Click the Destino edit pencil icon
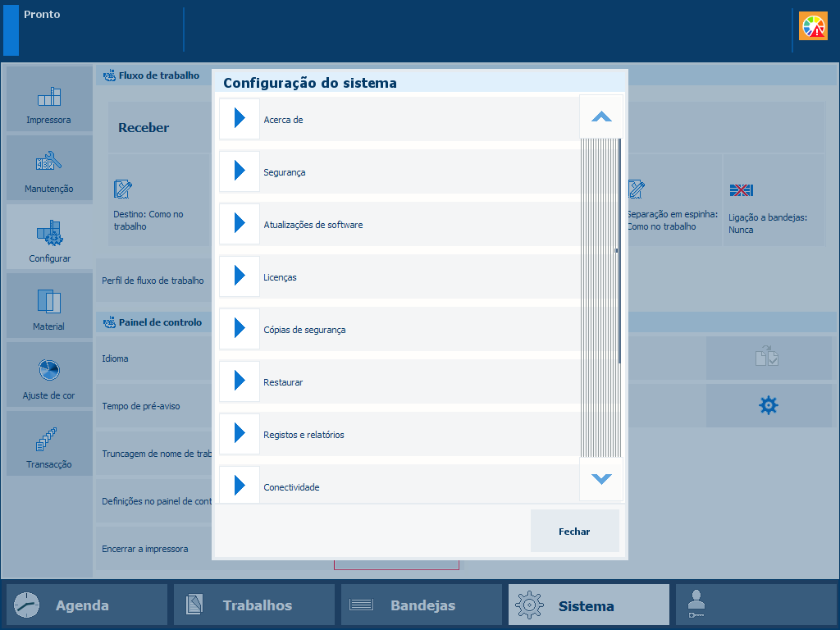Screen dimensions: 840x630 (123, 189)
